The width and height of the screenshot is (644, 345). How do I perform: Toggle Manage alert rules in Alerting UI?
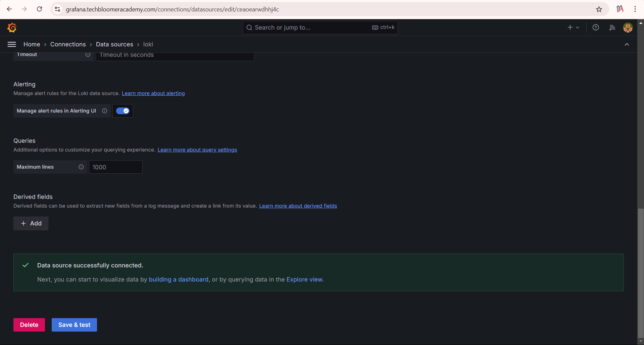(122, 111)
